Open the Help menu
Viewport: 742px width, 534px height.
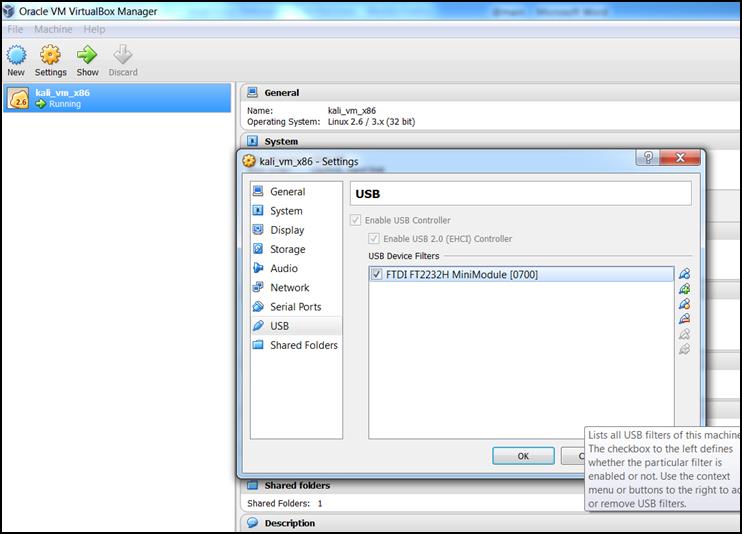pos(94,29)
